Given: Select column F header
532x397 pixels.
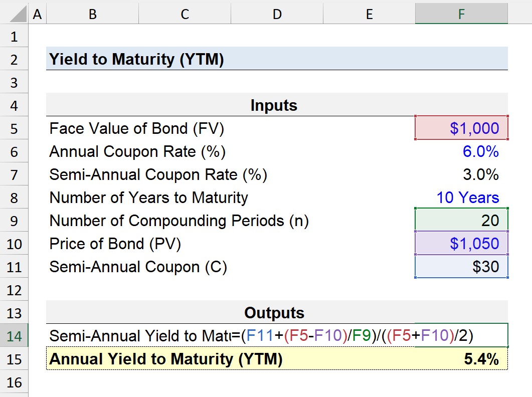Looking at the screenshot, I should point(461,14).
